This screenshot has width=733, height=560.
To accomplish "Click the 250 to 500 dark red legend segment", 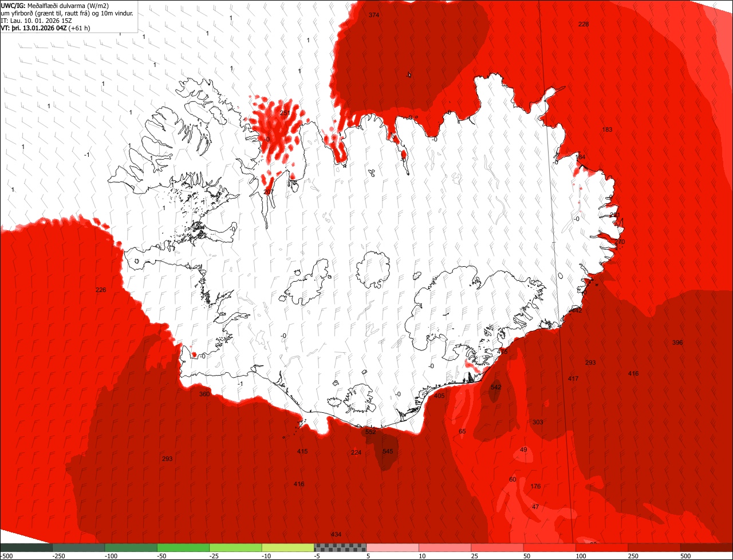I will point(654,548).
